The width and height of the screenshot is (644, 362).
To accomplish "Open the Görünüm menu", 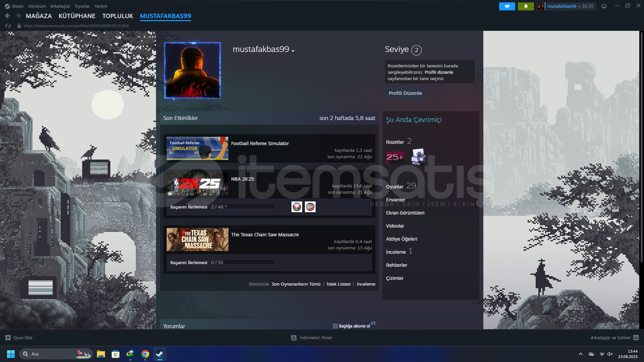I will tap(37, 6).
